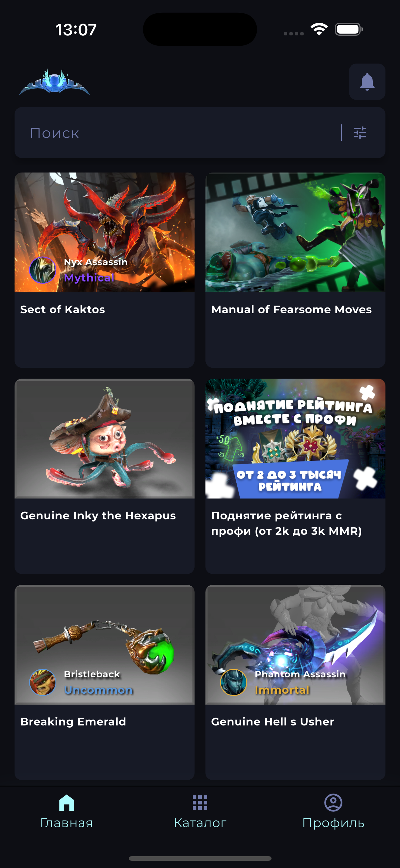View Genuine Inky the Hexapus image

pyautogui.click(x=104, y=438)
